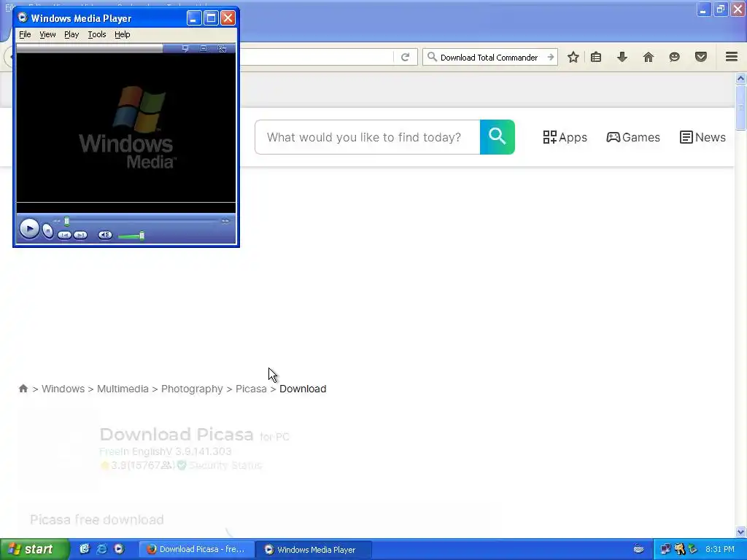The image size is (747, 560).
Task: Skip to previous track in Media Player
Action: [x=64, y=236]
